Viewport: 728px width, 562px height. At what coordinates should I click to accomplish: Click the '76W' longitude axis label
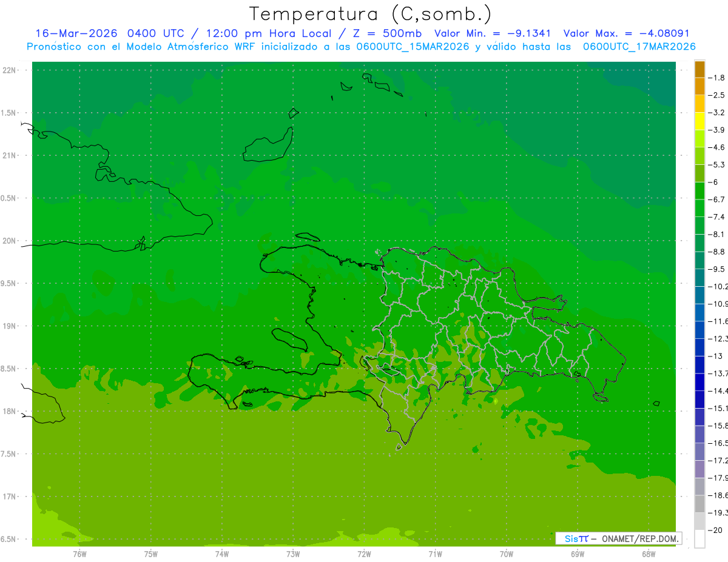tap(79, 554)
